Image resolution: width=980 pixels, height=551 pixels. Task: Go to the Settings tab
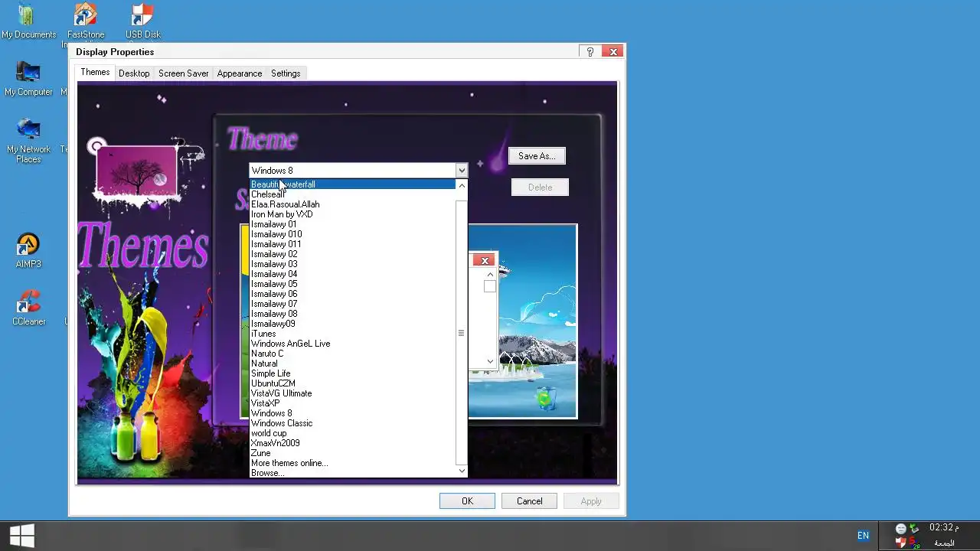pyautogui.click(x=286, y=73)
